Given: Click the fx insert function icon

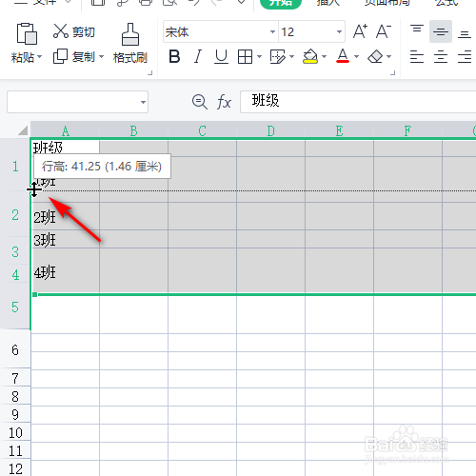Looking at the screenshot, I should (x=224, y=102).
